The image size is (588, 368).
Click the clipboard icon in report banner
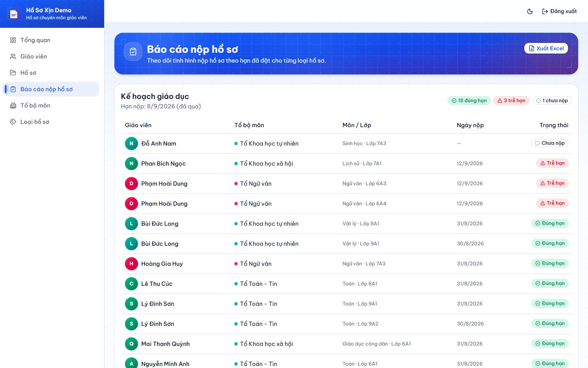click(133, 52)
